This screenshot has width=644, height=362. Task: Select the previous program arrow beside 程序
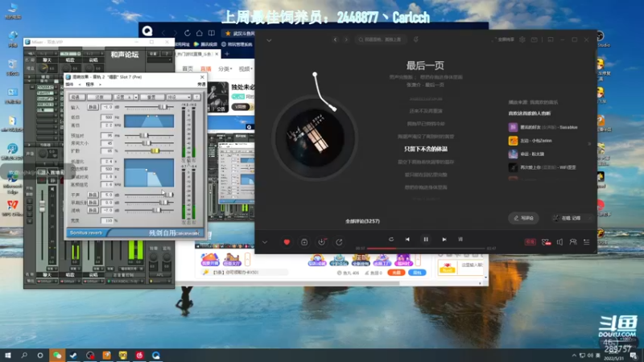(x=80, y=84)
